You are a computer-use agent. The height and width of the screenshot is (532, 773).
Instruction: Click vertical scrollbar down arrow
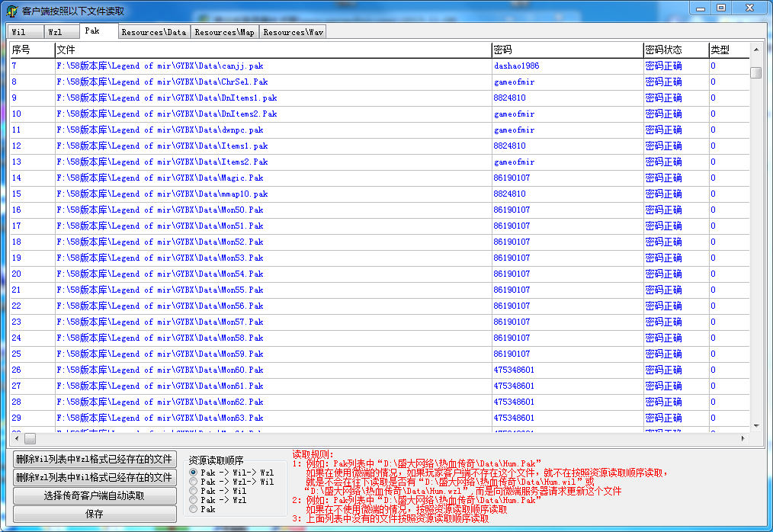pyautogui.click(x=755, y=425)
